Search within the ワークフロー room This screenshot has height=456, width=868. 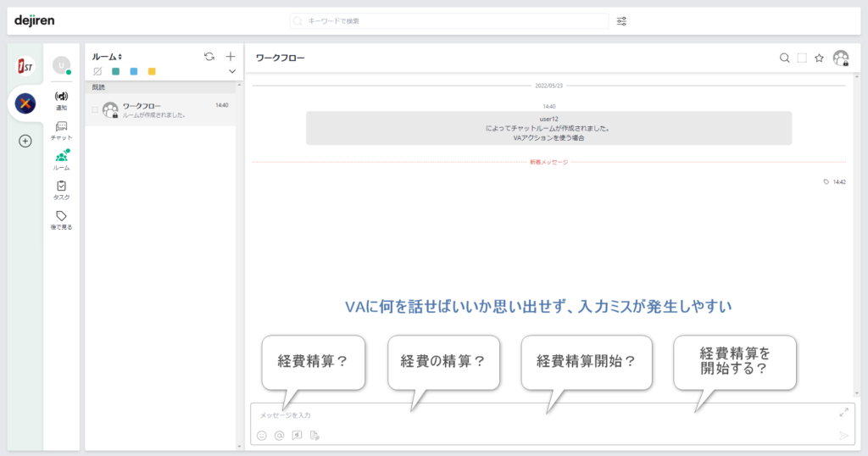(x=785, y=58)
